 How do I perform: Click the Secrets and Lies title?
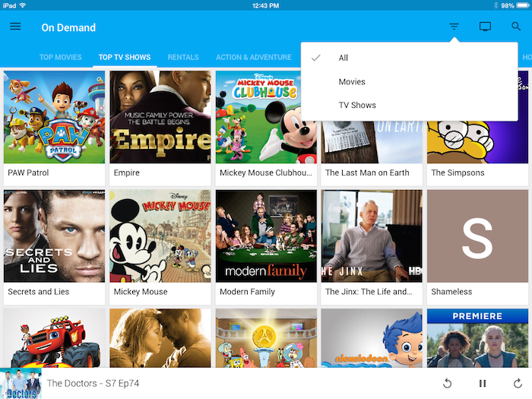pyautogui.click(x=38, y=292)
